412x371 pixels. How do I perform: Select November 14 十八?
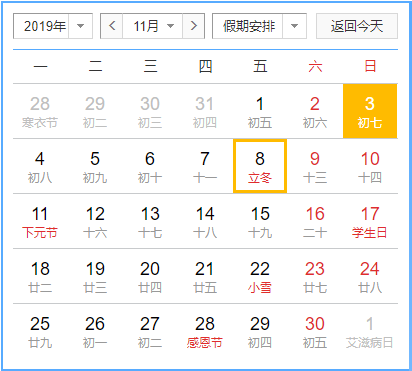(205, 221)
